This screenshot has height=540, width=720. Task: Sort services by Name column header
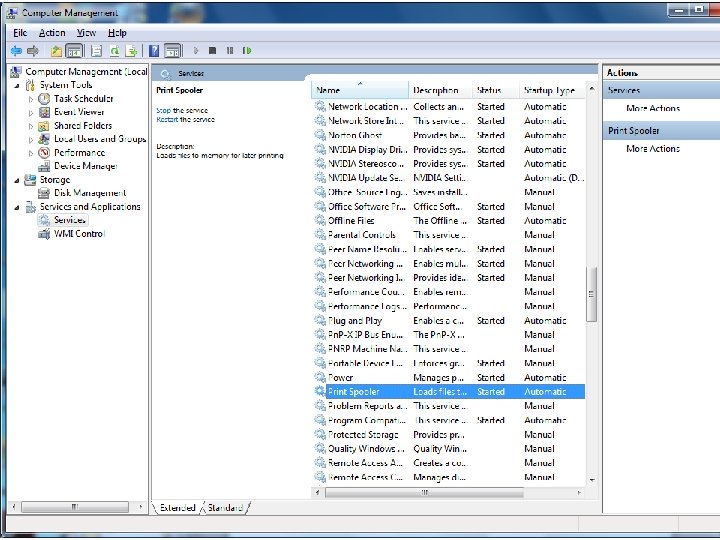click(360, 90)
